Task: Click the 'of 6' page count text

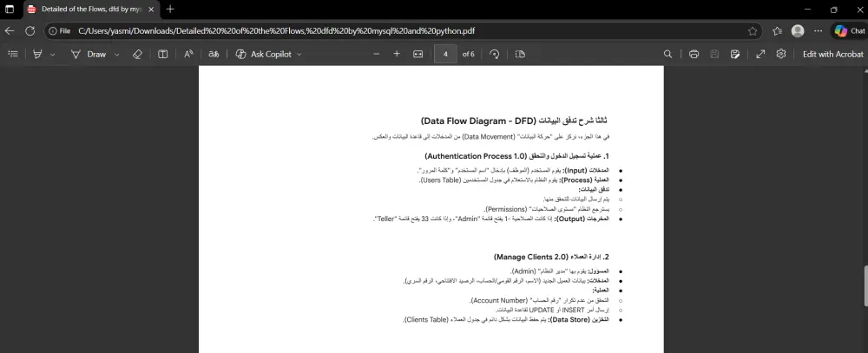Action: 469,55
